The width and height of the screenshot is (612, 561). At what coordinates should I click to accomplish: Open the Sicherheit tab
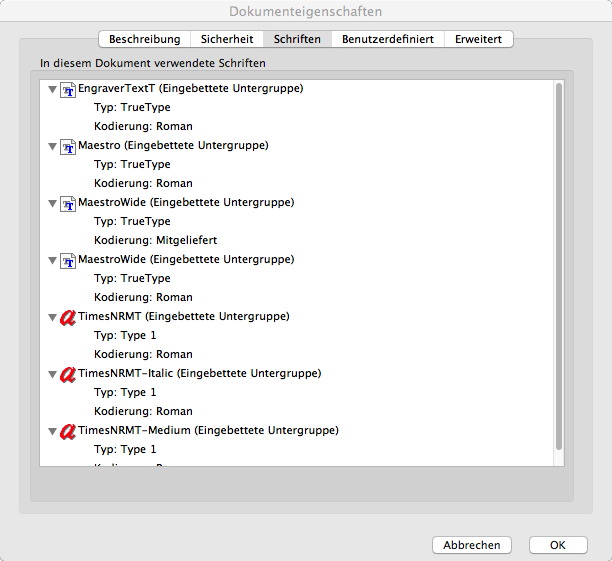point(227,40)
